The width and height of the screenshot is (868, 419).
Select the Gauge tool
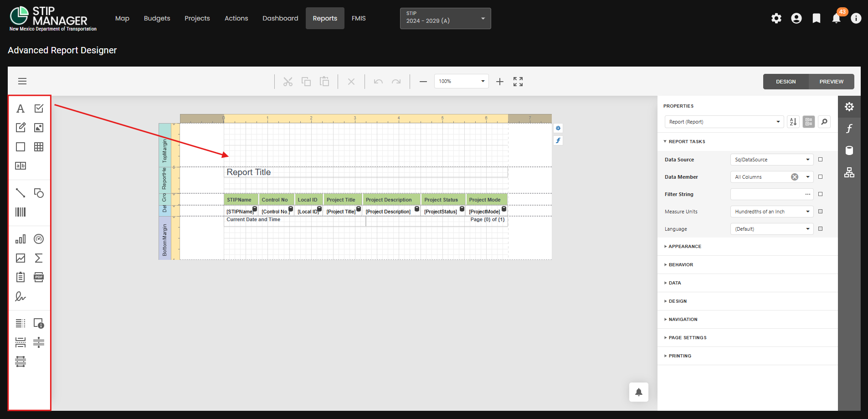[39, 239]
